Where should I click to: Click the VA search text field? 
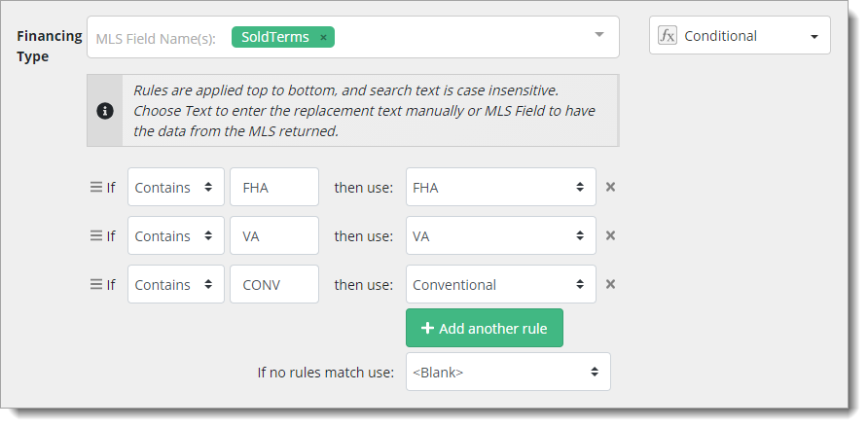(273, 235)
